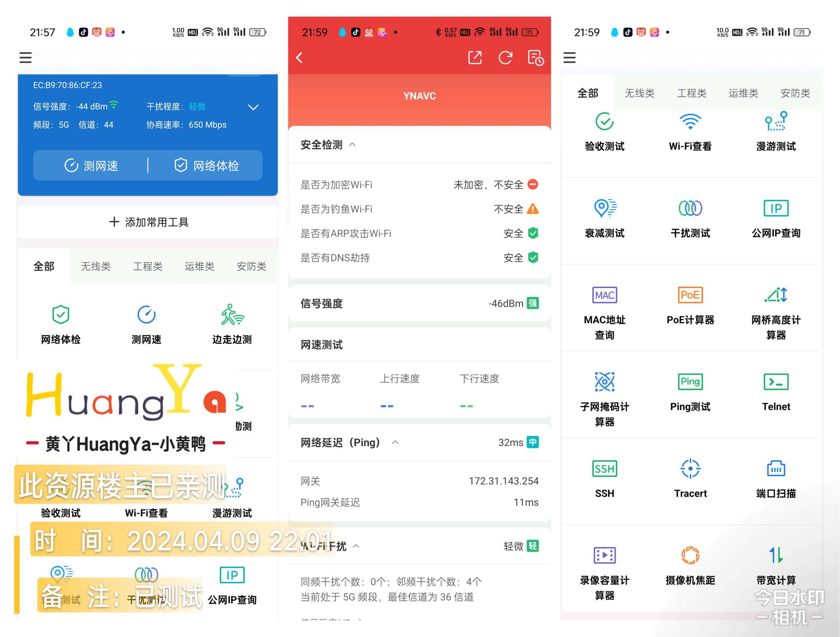This screenshot has height=637, width=840.
Task: Open 子网掩码计算器 tool
Action: (x=605, y=400)
